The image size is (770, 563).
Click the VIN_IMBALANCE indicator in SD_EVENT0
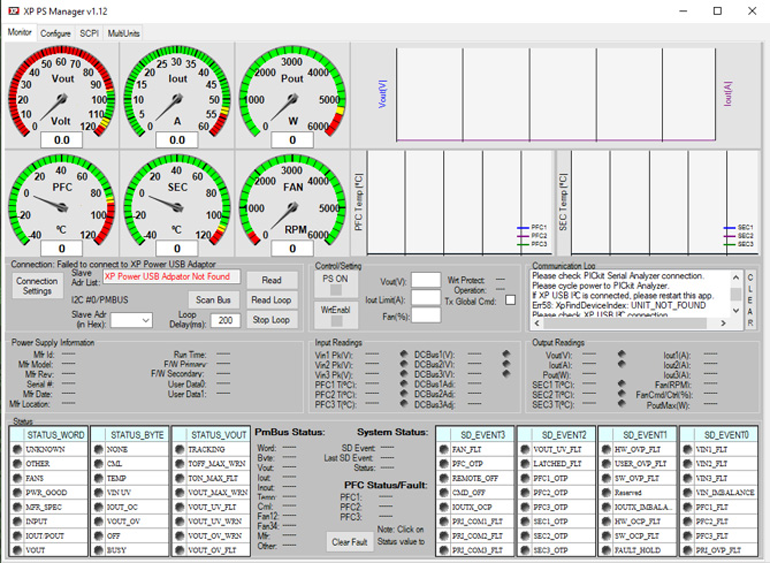pyautogui.click(x=688, y=492)
